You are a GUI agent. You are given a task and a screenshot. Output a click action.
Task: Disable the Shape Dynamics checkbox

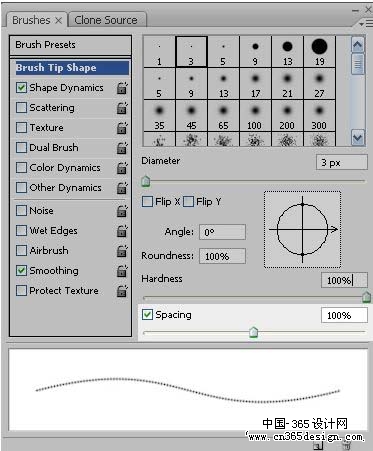21,88
